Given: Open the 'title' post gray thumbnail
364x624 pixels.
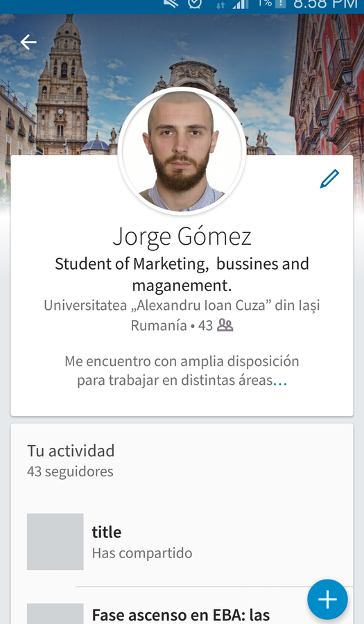Looking at the screenshot, I should tap(55, 541).
